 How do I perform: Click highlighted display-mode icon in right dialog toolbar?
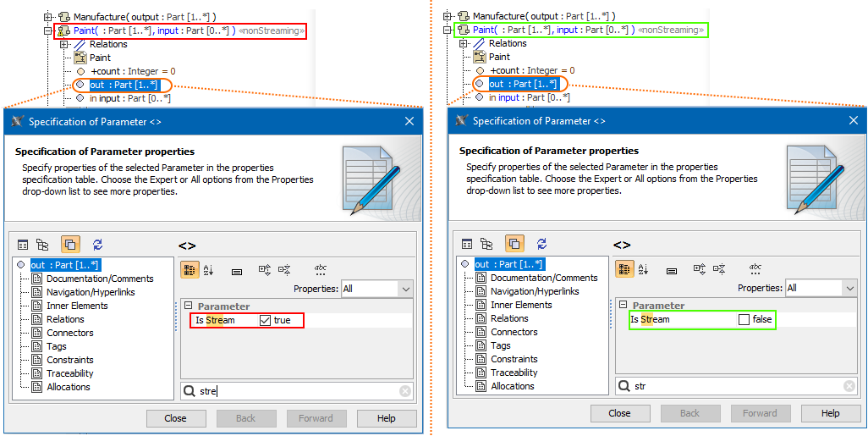point(514,244)
